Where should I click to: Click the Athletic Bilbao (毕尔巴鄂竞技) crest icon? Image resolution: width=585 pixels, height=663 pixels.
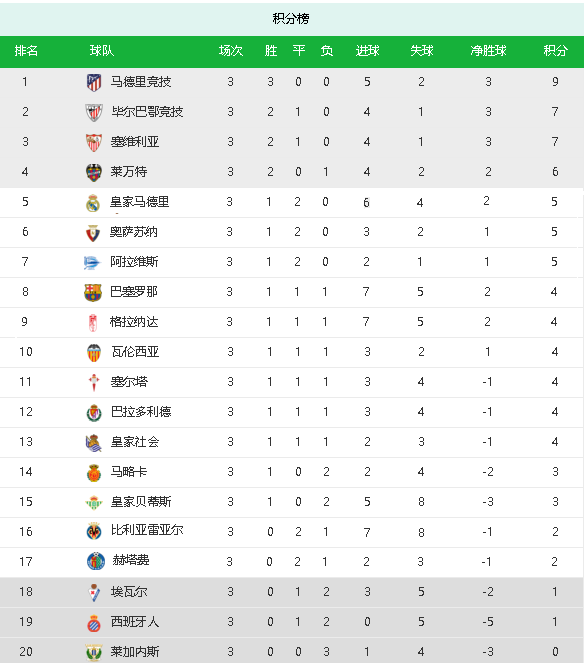(94, 112)
